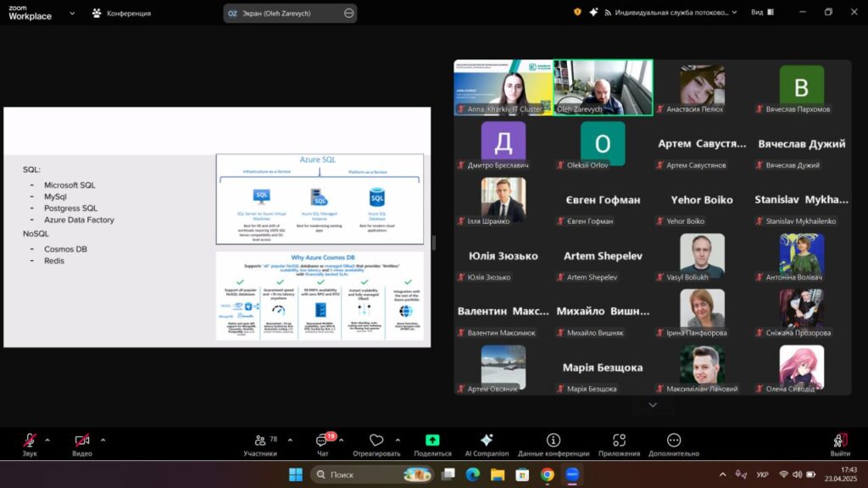Open the Чат chat panel
The image size is (868, 488).
pos(323,444)
